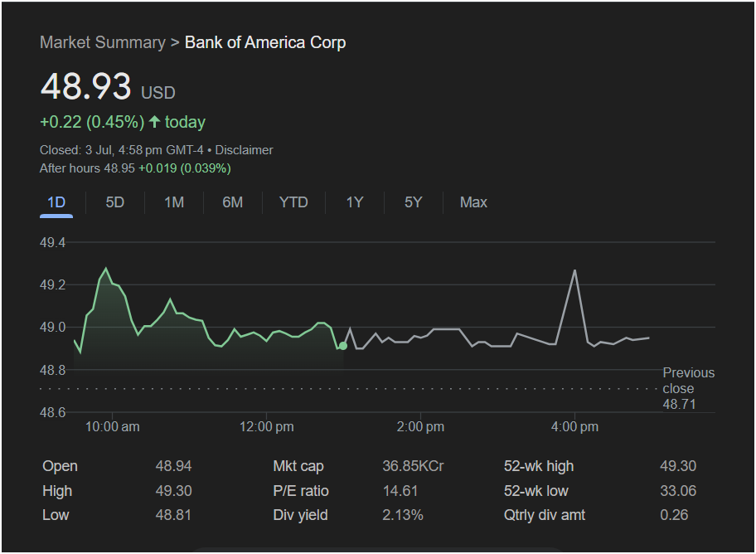Click the green marker dot on the chart
The width and height of the screenshot is (756, 554).
343,346
